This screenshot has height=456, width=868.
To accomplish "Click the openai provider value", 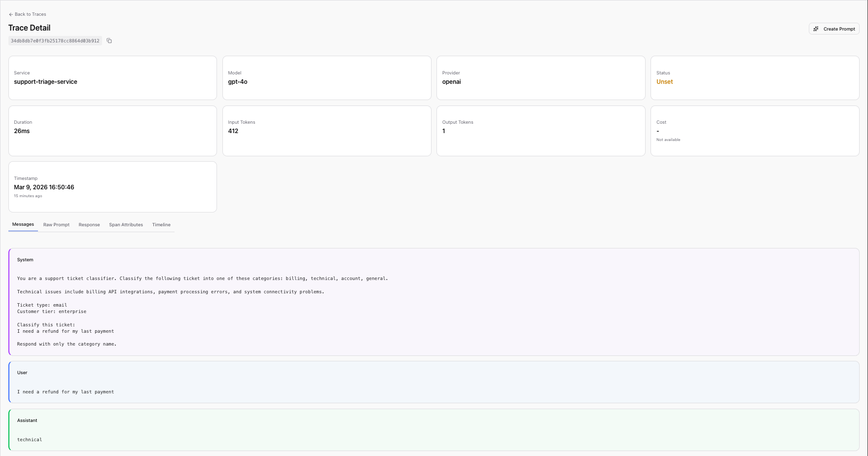I will [452, 82].
